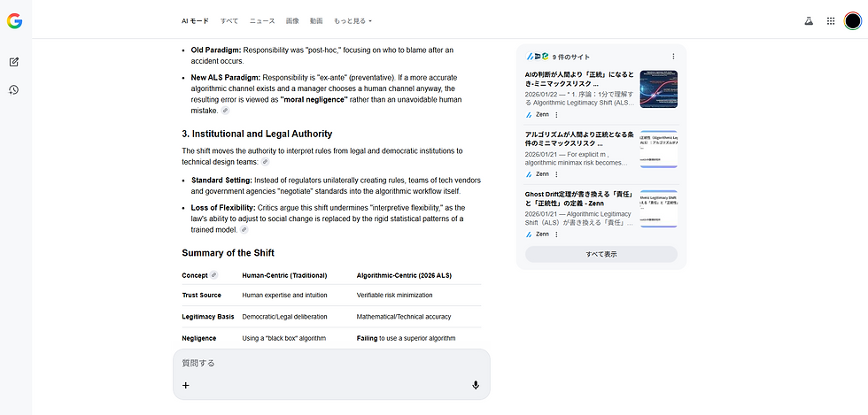868x415 pixels.
Task: Start a new AI Mode chat
Action: (x=14, y=62)
